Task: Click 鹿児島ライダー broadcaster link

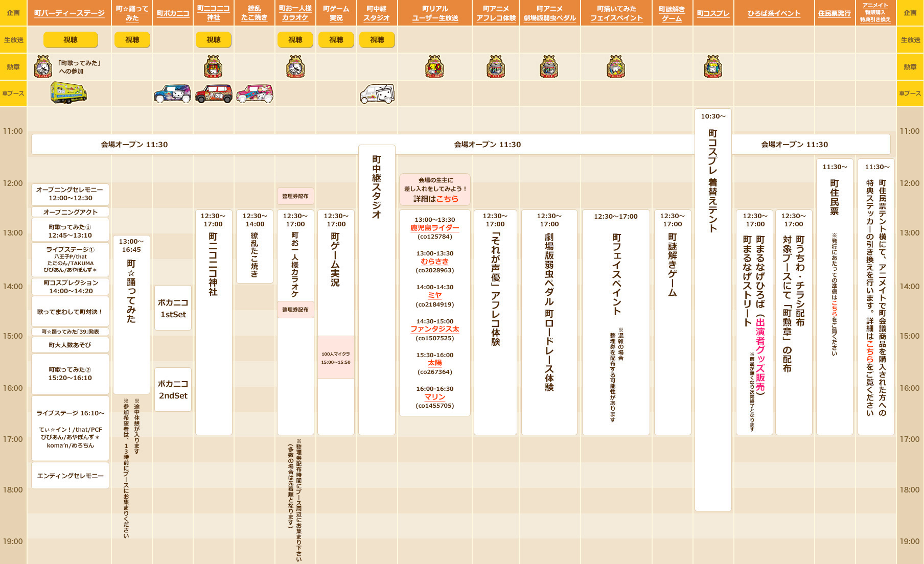Action: [x=435, y=228]
